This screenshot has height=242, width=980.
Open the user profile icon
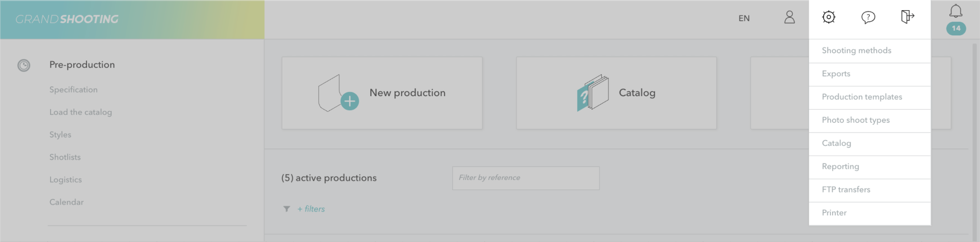coord(789,17)
